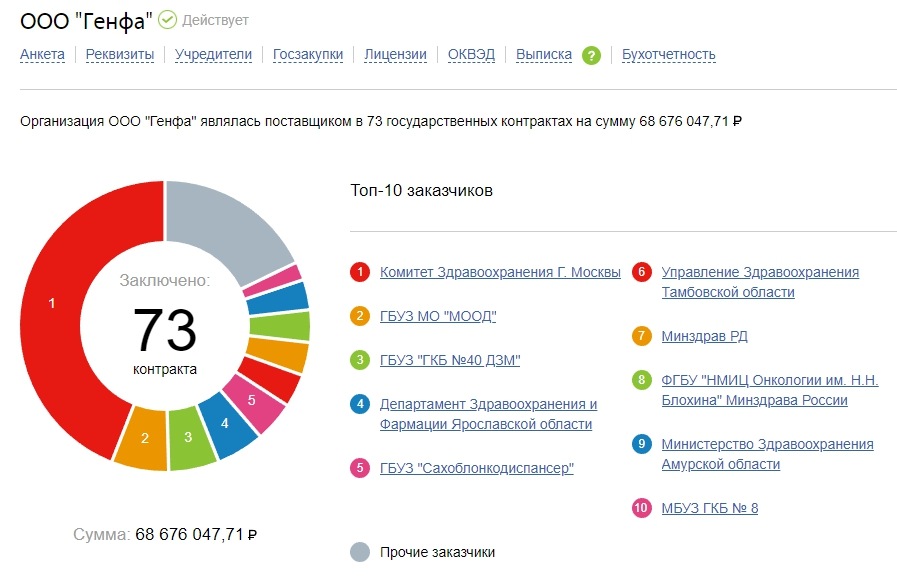Click the green checkmark status icon near the title
Image resolution: width=897 pixels, height=588 pixels.
point(167,20)
